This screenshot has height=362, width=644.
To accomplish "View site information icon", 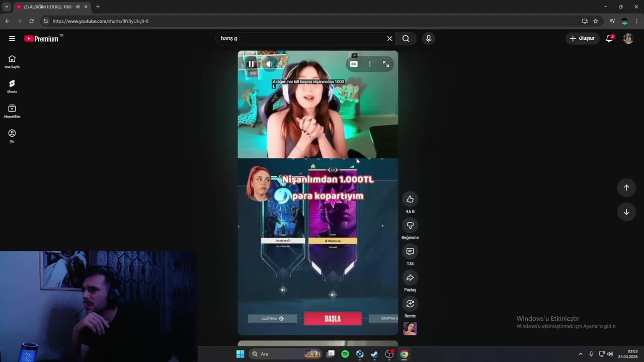I will [x=46, y=21].
